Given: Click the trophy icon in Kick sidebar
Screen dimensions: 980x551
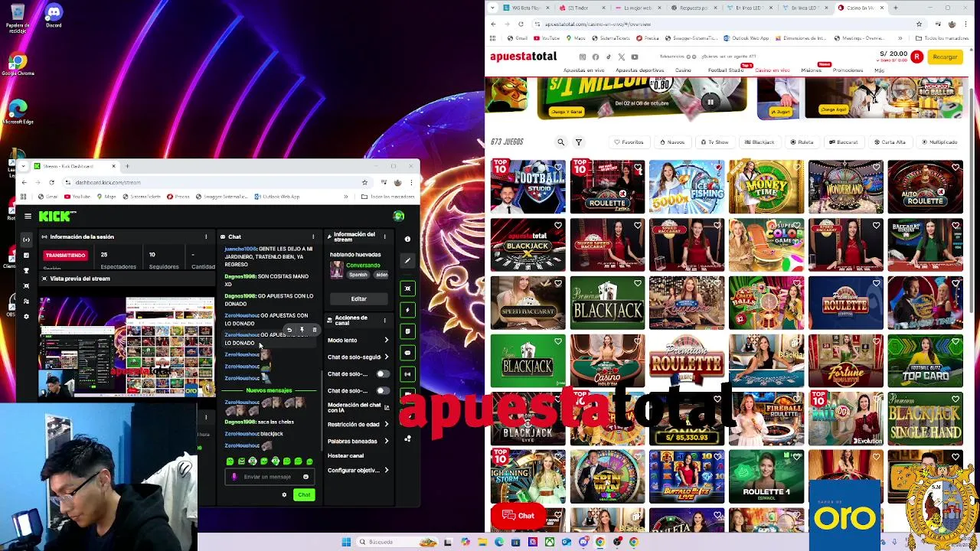Looking at the screenshot, I should pyautogui.click(x=26, y=270).
